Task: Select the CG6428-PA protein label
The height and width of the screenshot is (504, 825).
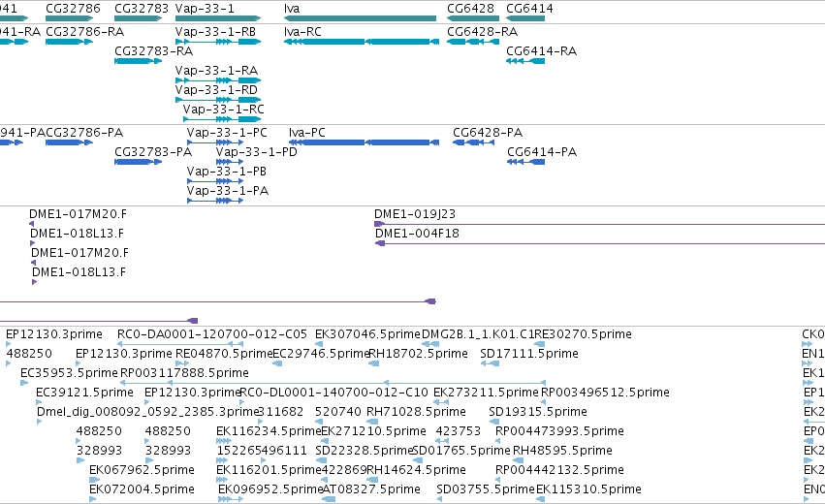Action: tap(488, 132)
